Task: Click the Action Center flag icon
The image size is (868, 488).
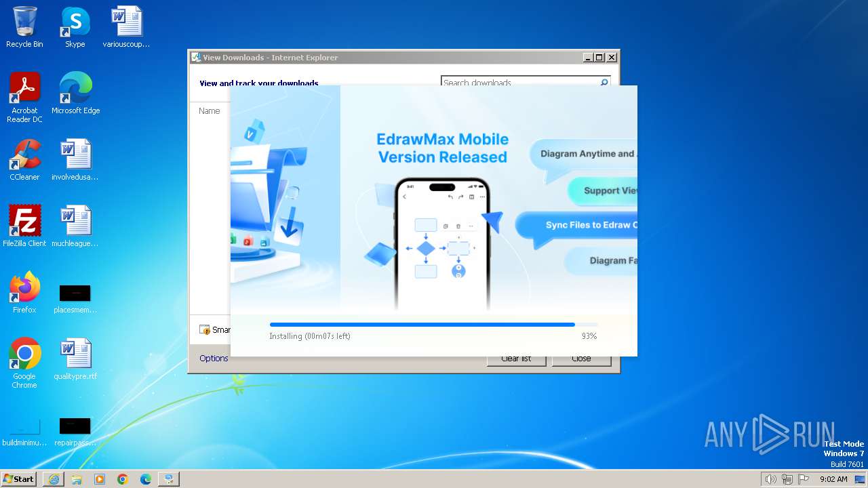Action: pos(804,479)
